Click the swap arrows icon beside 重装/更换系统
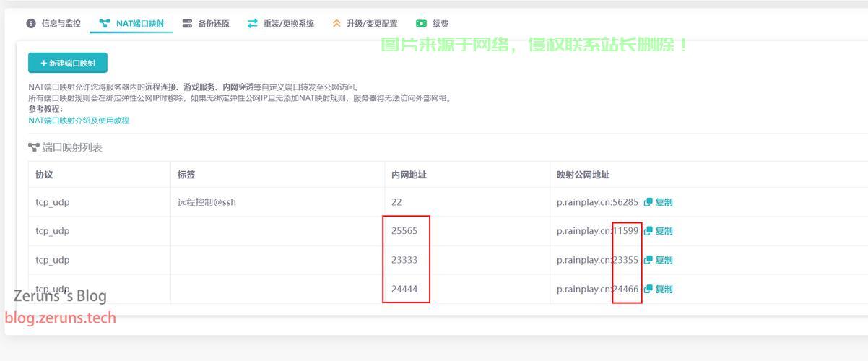 [253, 23]
